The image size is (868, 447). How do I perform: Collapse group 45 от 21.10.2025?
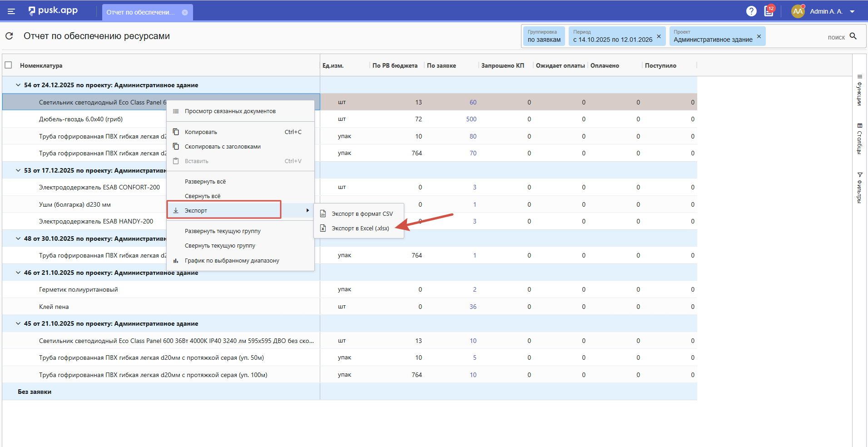[x=18, y=323]
